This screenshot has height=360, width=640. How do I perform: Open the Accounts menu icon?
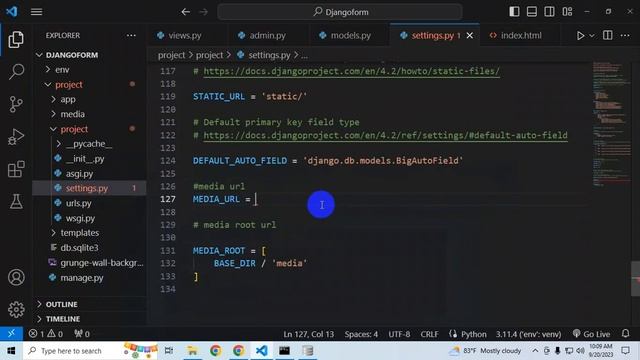tap(16, 277)
